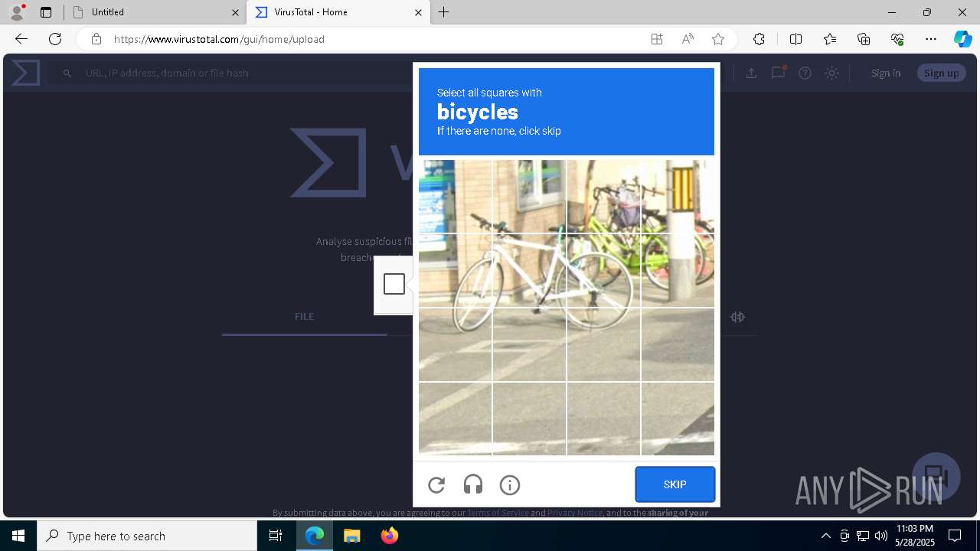Toggle light/dark theme sun icon
The width and height of the screenshot is (980, 551).
tap(831, 73)
